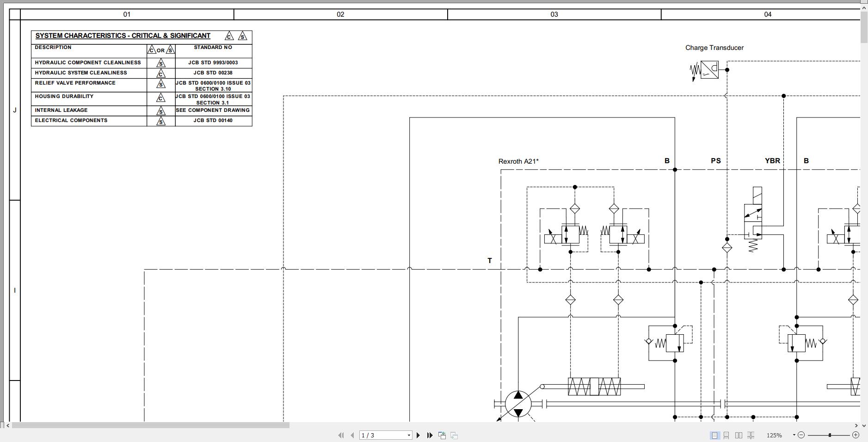Select the single page view mode

point(714,435)
